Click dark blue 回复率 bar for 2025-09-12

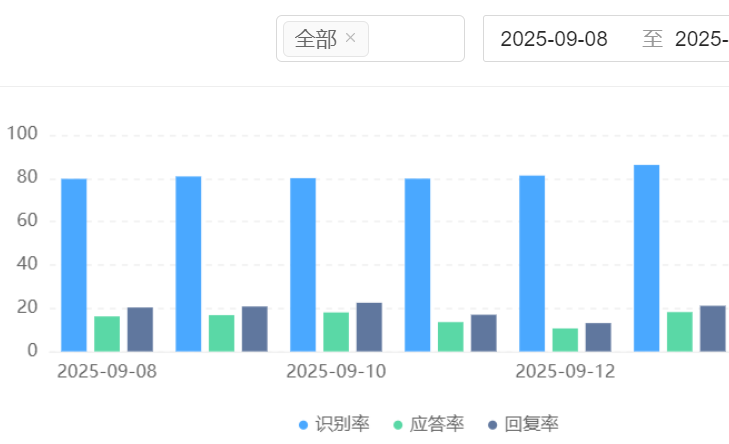[598, 338]
